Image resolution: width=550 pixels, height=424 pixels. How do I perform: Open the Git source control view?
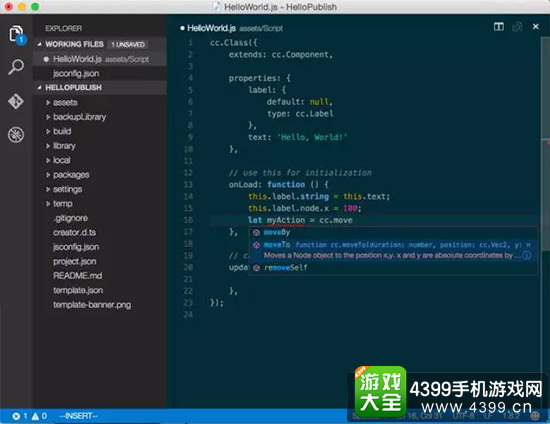(x=16, y=101)
